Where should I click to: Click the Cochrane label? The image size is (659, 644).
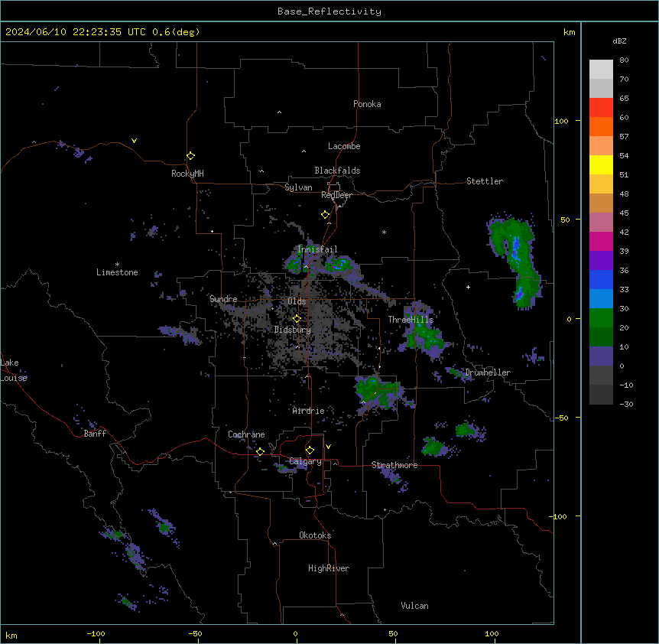[x=246, y=434]
